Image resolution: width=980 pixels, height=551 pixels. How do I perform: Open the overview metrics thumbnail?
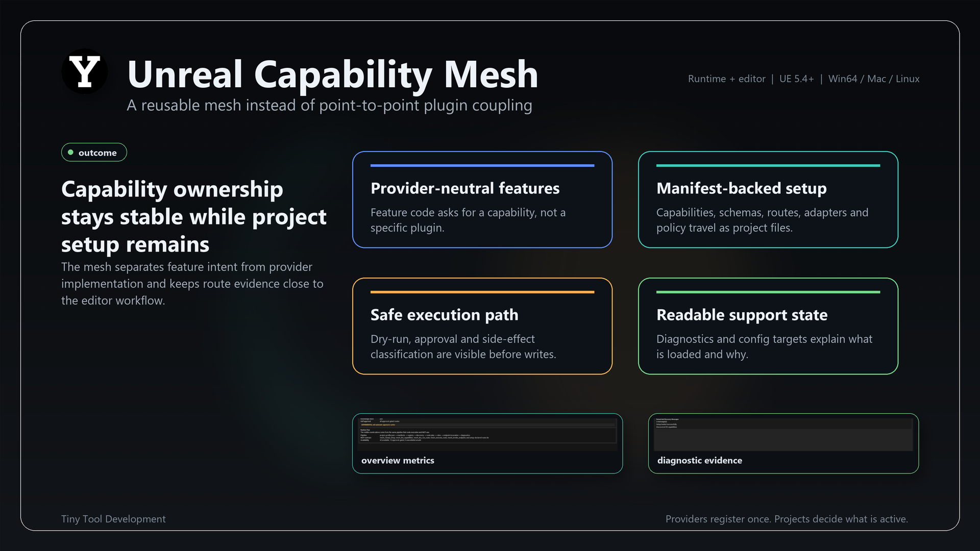click(x=487, y=443)
